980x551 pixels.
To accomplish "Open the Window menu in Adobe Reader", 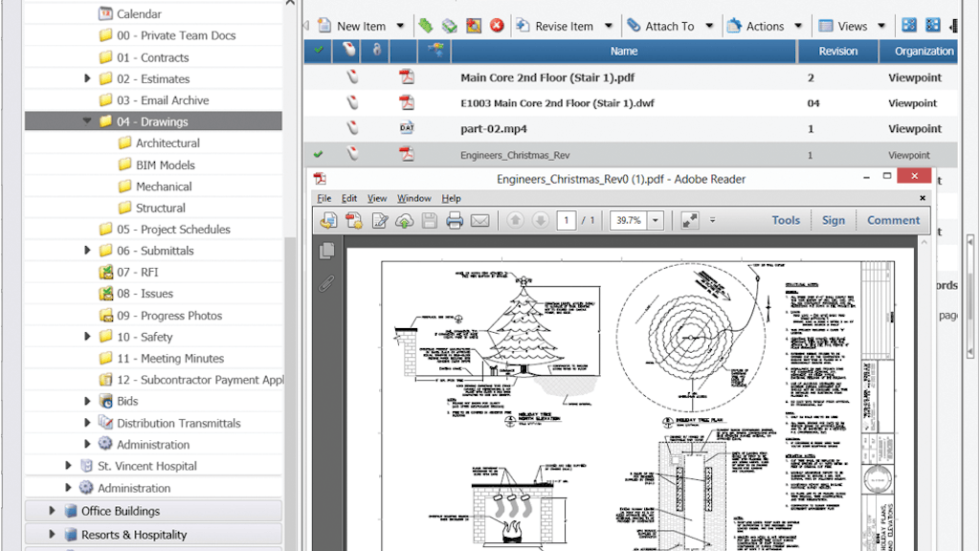I will pyautogui.click(x=413, y=198).
